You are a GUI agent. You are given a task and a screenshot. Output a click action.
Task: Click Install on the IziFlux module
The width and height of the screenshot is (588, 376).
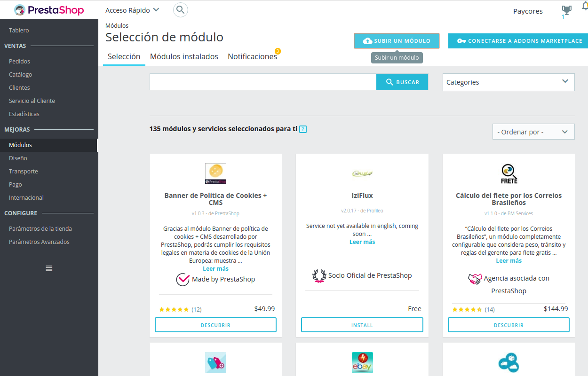point(362,325)
